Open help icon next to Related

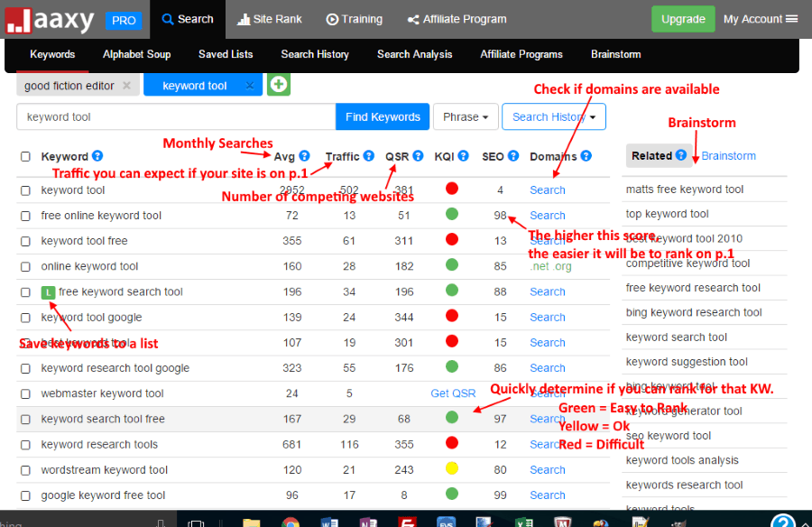pos(681,155)
